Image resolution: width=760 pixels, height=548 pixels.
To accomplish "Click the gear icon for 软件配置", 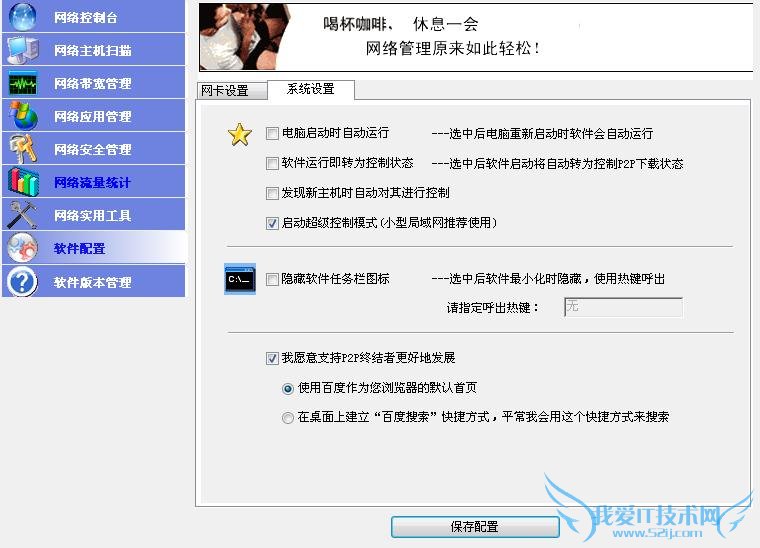I will click(x=23, y=248).
